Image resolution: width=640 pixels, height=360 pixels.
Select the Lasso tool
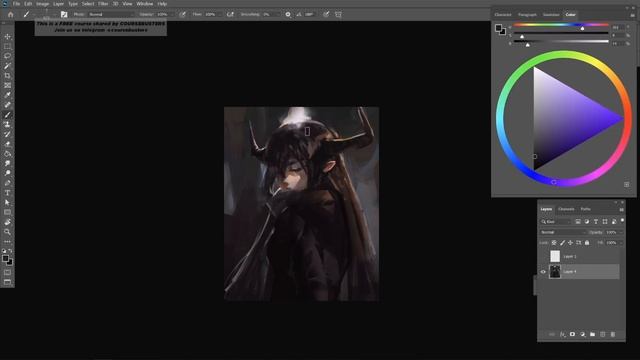coord(7,56)
